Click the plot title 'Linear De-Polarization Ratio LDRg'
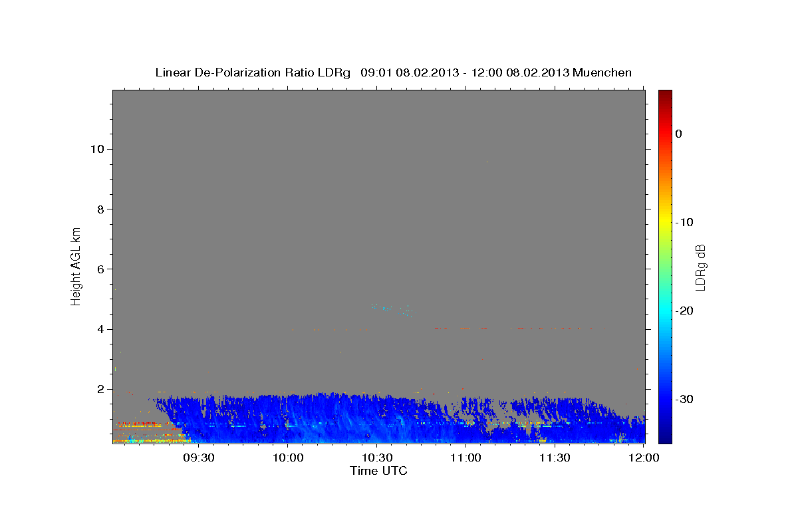 pyautogui.click(x=253, y=72)
